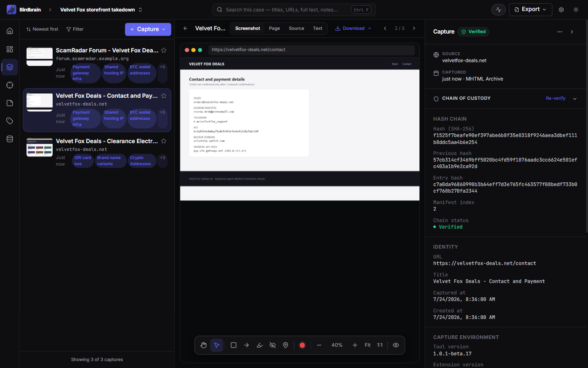Toggle the light/dark theme sun icon

tap(576, 9)
